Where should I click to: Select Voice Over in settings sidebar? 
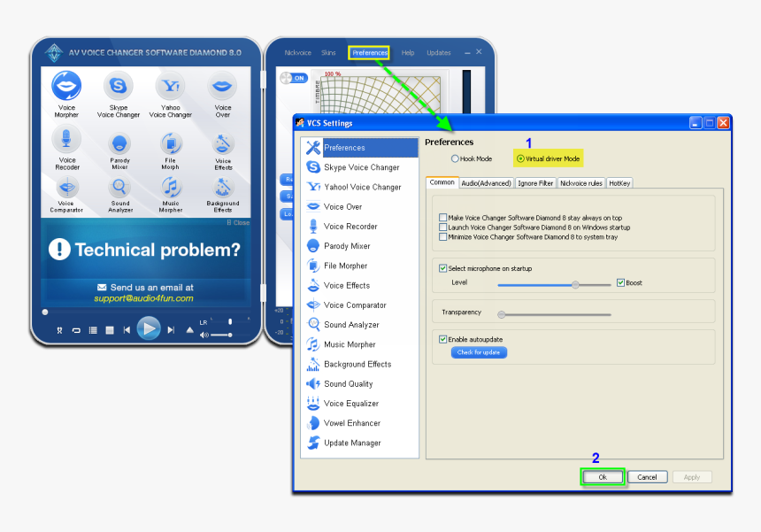coord(360,207)
